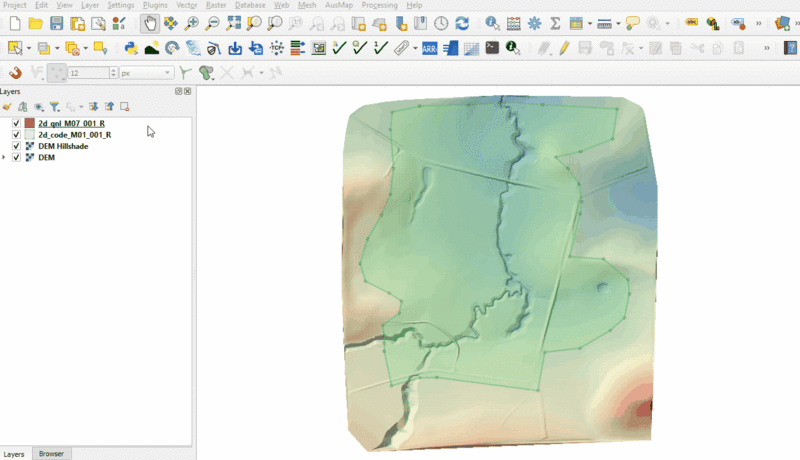Open the filter legend dropdown in Layers panel
This screenshot has height=460, width=800.
click(55, 106)
